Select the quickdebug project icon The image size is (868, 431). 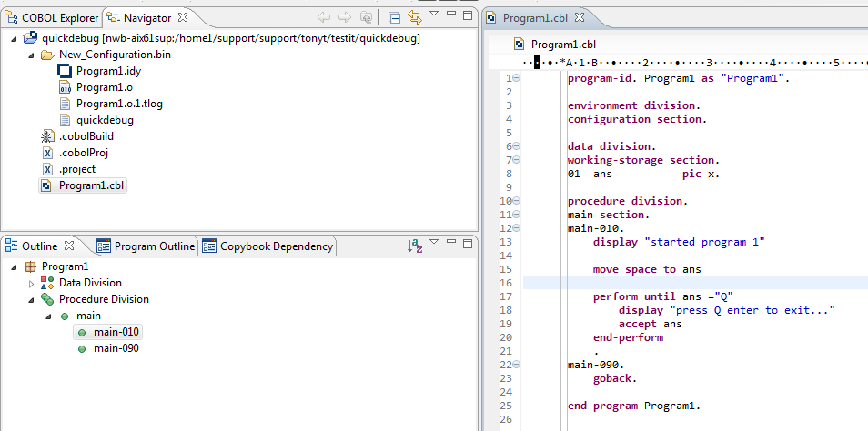30,38
